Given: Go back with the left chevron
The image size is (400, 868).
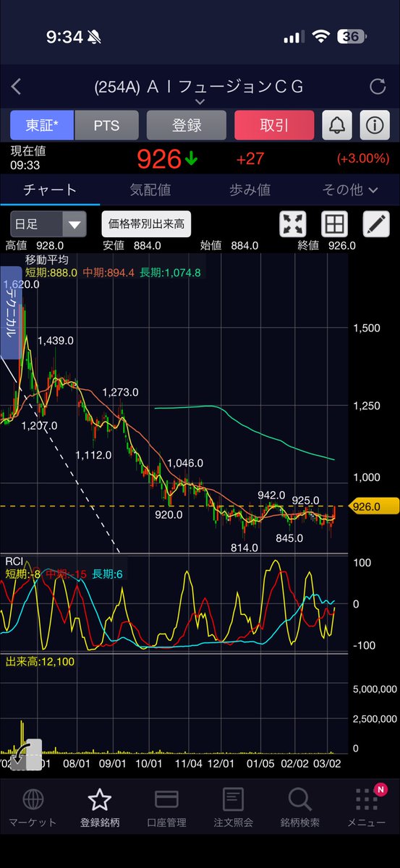Looking at the screenshot, I should point(16,87).
